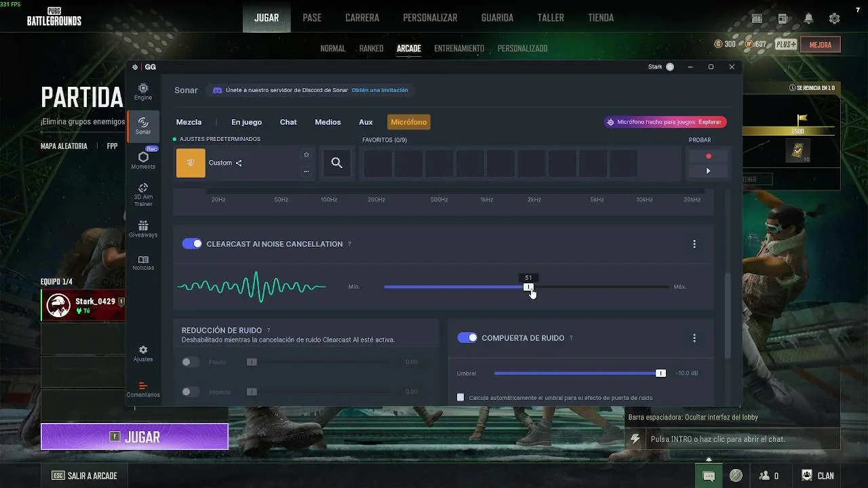
Task: Expand the PUBG chat panel arrow
Action: coord(709,459)
